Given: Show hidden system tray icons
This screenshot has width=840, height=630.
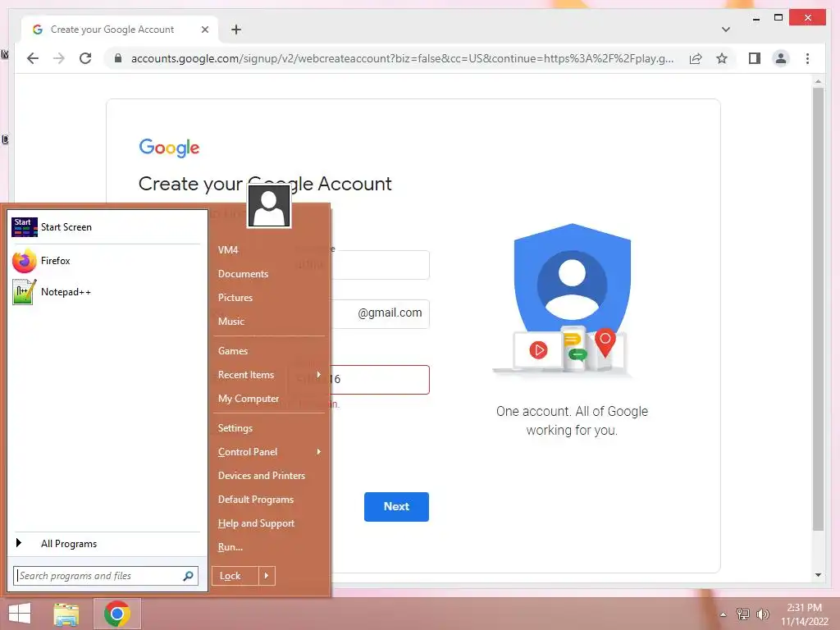Looking at the screenshot, I should (724, 614).
